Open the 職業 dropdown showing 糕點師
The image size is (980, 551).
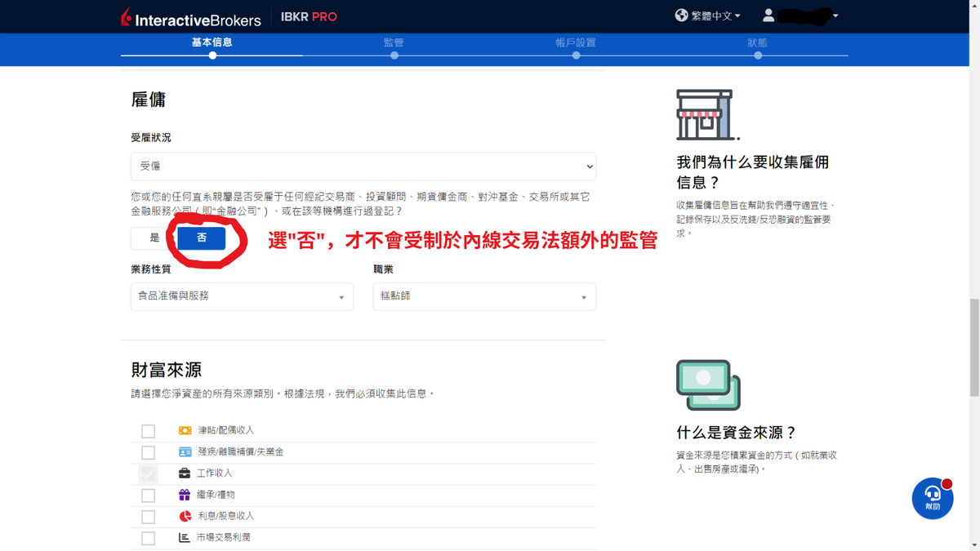tap(483, 296)
